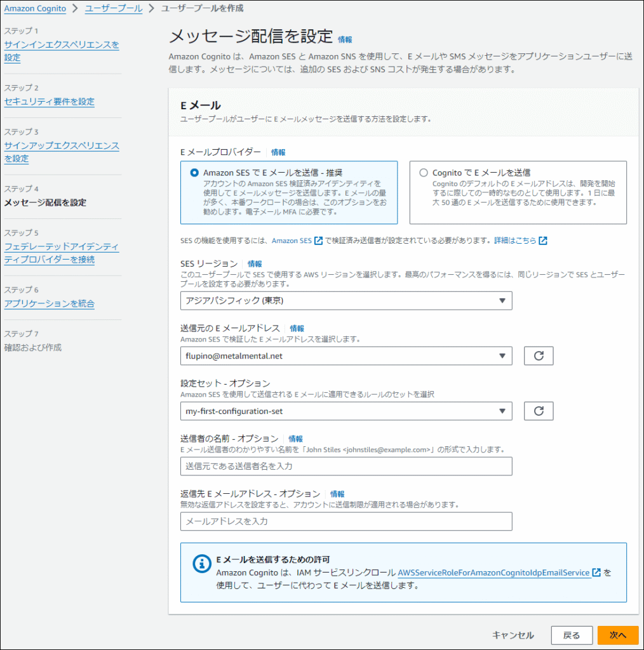Click refresh icon beside configuration set dropdown
The image size is (644, 650).
[538, 411]
